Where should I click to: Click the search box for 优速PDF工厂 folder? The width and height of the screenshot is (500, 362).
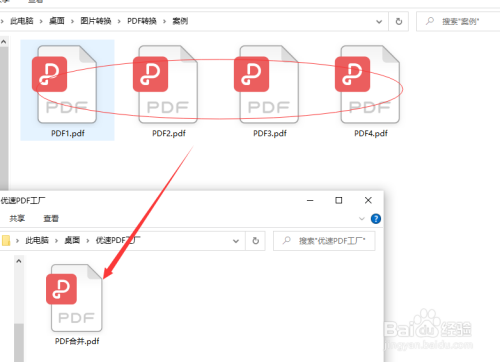pos(324,241)
